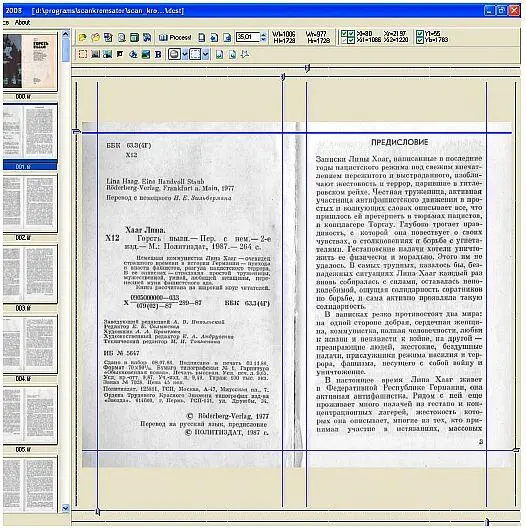Uncheck the first checkbox on the Xl row

(344, 34)
